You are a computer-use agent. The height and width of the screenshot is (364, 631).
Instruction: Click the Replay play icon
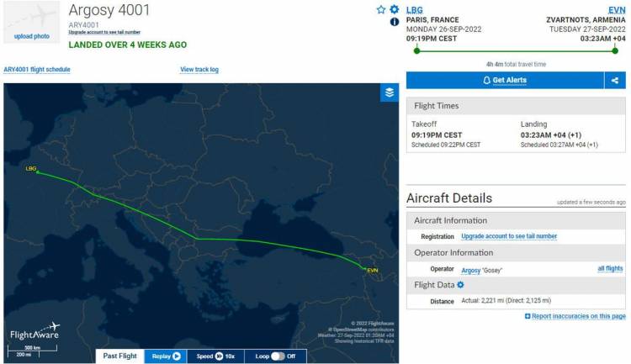[x=177, y=356]
